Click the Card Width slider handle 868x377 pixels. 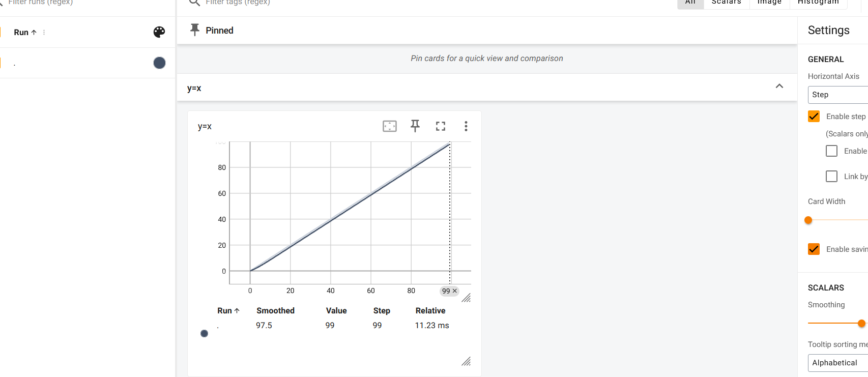click(x=808, y=220)
